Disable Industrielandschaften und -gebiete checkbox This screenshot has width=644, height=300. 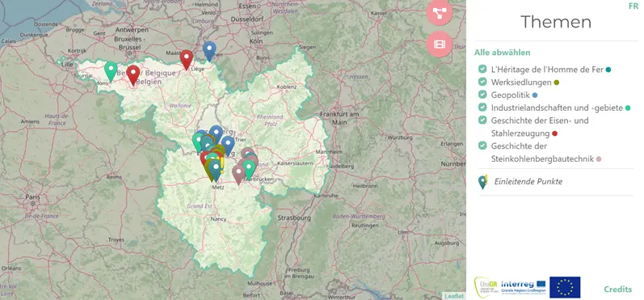tap(482, 108)
